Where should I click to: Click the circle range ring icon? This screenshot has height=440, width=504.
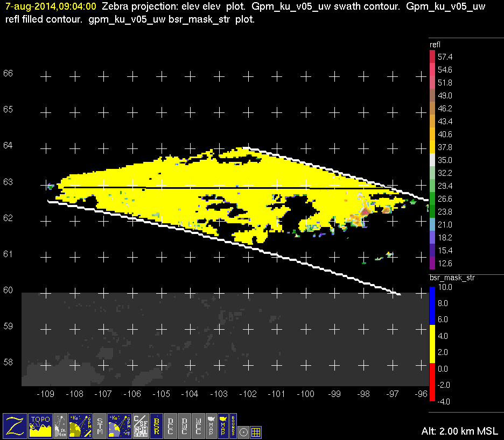243,431
